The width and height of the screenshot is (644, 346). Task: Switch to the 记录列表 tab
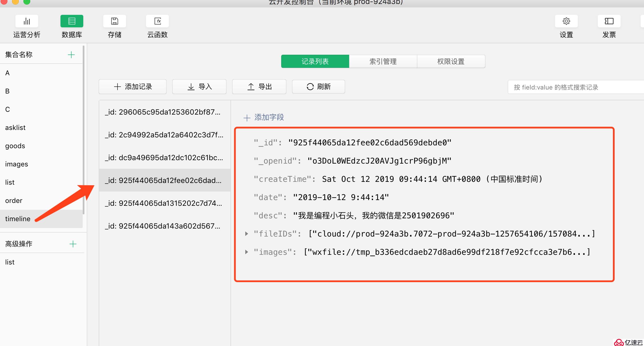(315, 61)
